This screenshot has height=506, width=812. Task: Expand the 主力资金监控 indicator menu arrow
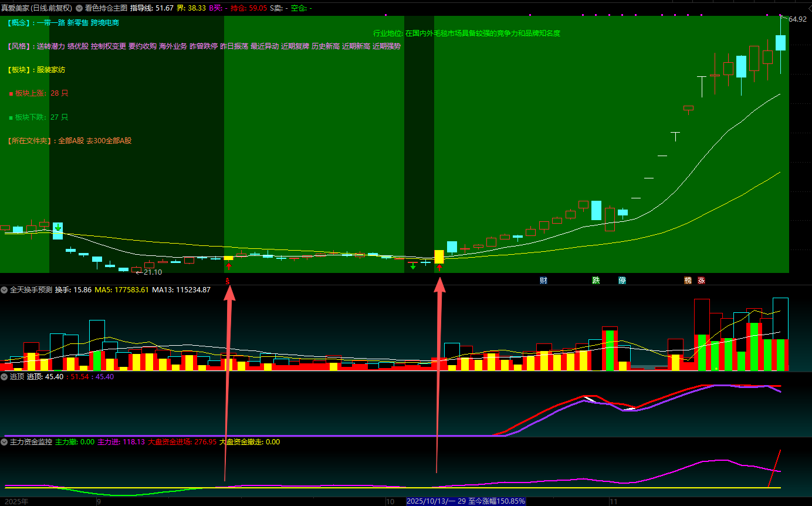4,442
